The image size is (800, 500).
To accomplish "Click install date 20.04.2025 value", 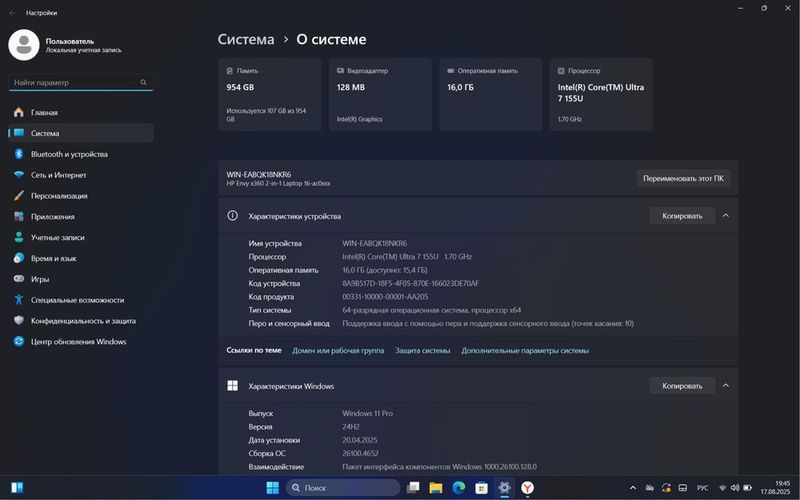I will coord(360,440).
